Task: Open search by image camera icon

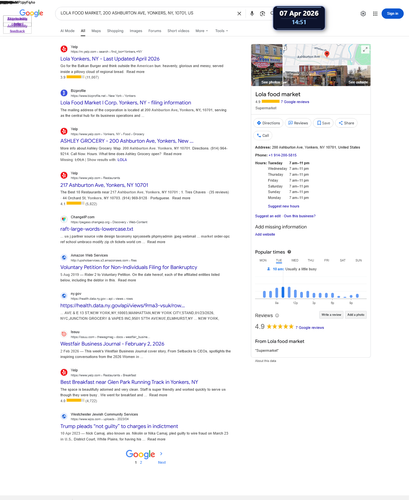Action: [262, 14]
